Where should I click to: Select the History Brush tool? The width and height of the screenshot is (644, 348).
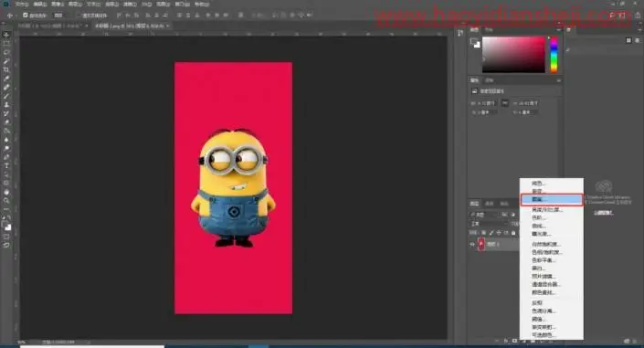coord(6,113)
